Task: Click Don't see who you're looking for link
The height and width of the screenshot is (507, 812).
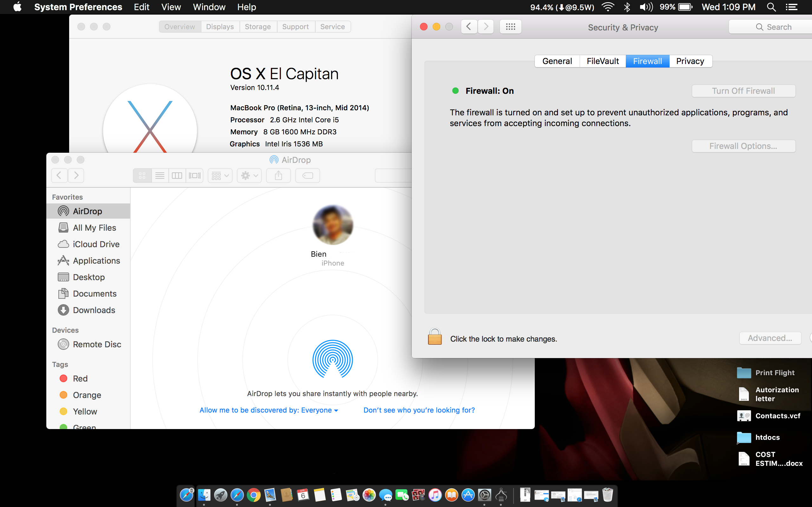Action: pos(419,410)
